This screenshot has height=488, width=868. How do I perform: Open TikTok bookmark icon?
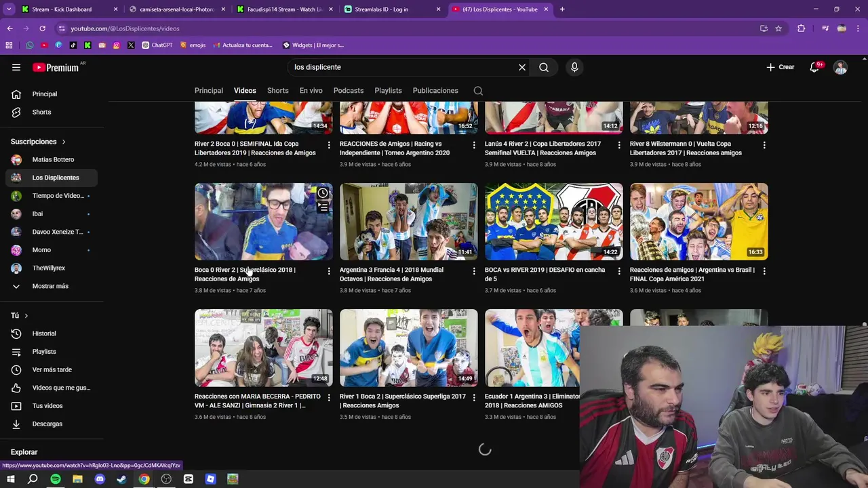[x=73, y=45]
